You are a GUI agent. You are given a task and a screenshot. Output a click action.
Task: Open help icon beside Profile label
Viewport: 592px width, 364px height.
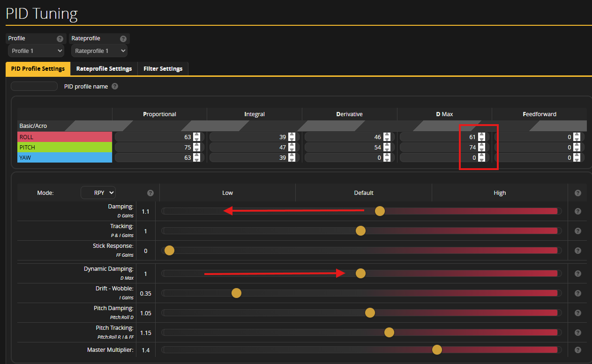[60, 39]
